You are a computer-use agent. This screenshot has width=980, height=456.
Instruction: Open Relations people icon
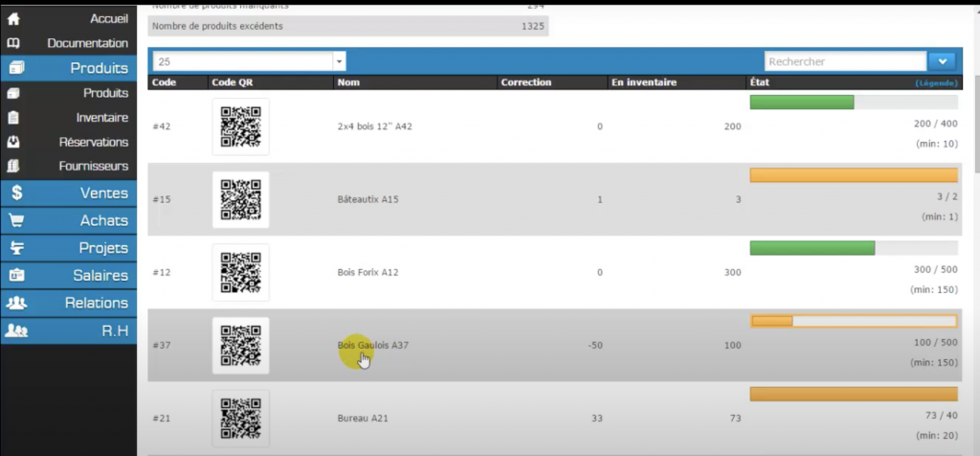coord(16,303)
